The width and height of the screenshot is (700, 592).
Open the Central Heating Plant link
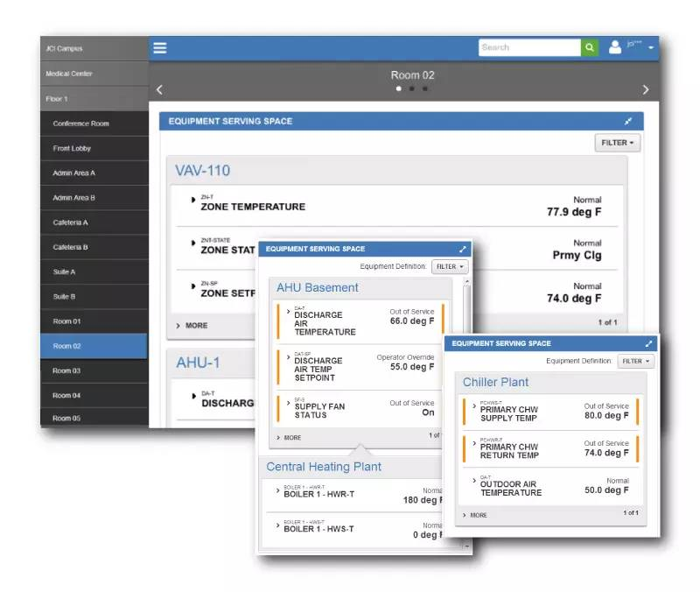[x=324, y=467]
